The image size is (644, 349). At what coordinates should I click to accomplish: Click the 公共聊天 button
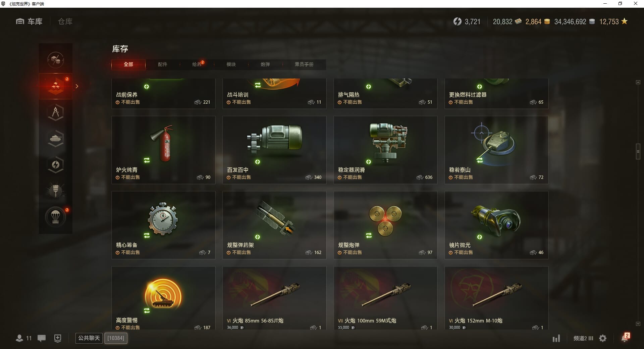pos(89,338)
